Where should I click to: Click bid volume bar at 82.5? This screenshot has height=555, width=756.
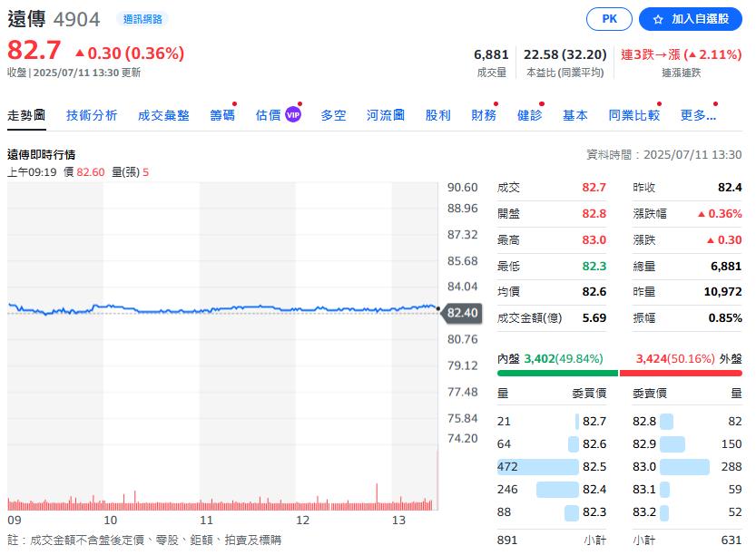pos(537,466)
